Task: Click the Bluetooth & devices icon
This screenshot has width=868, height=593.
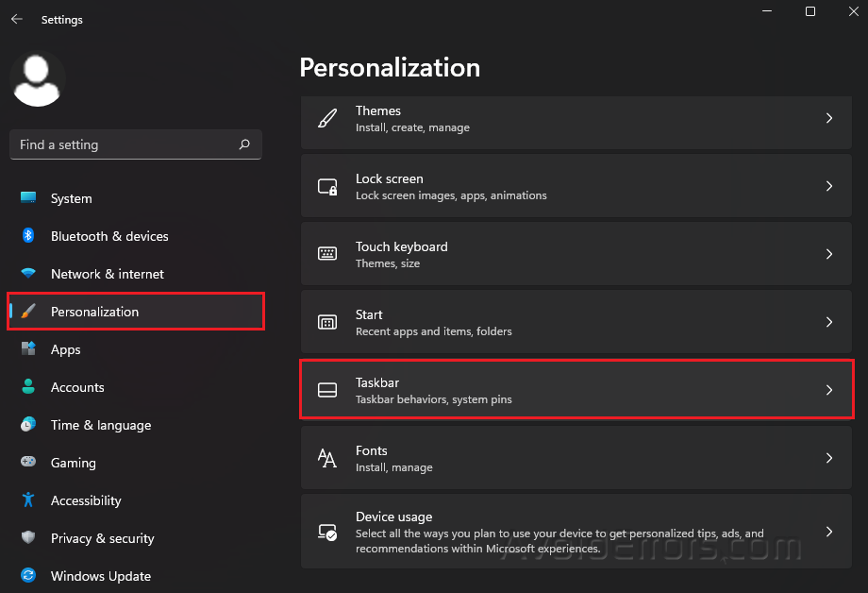Action: click(26, 236)
